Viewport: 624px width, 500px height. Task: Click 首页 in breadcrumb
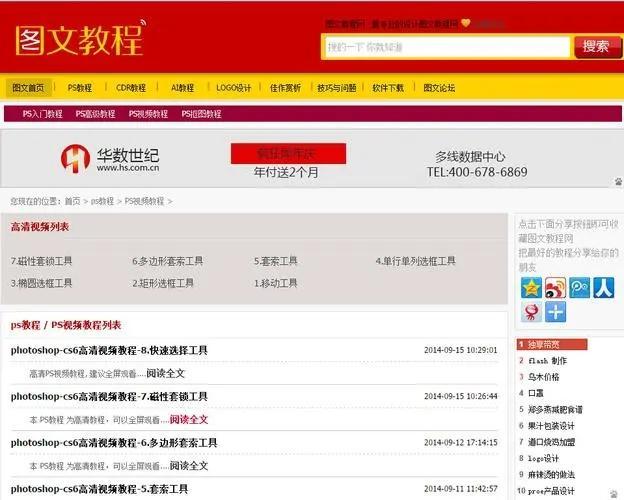tap(72, 201)
